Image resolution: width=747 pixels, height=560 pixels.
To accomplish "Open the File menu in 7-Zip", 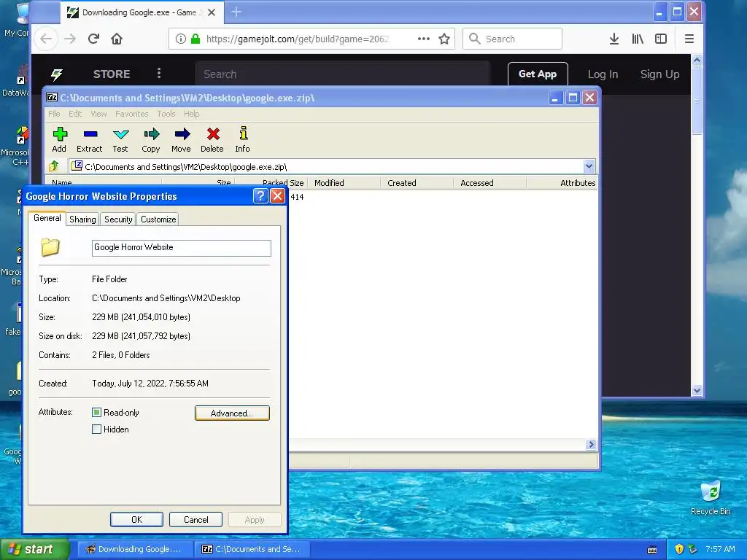I will tap(54, 114).
